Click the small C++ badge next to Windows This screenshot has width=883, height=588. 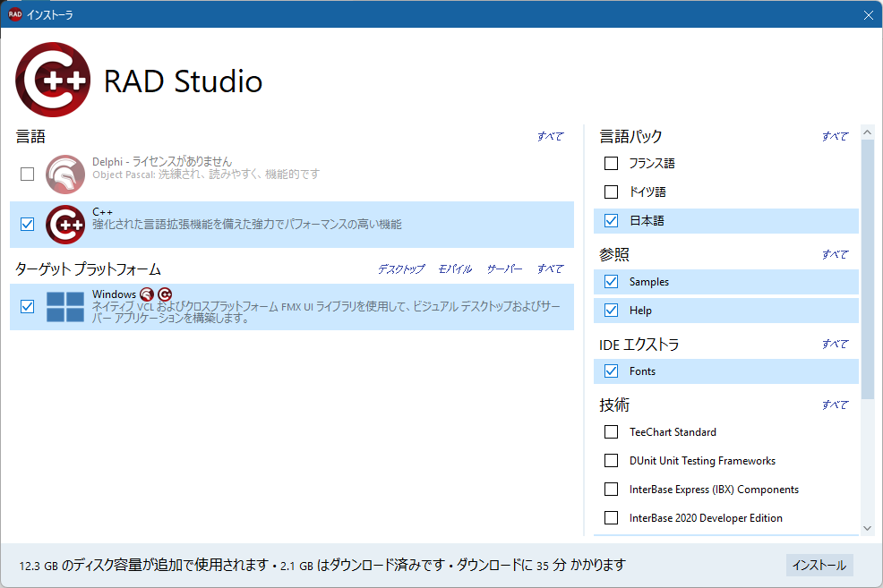pyautogui.click(x=165, y=294)
